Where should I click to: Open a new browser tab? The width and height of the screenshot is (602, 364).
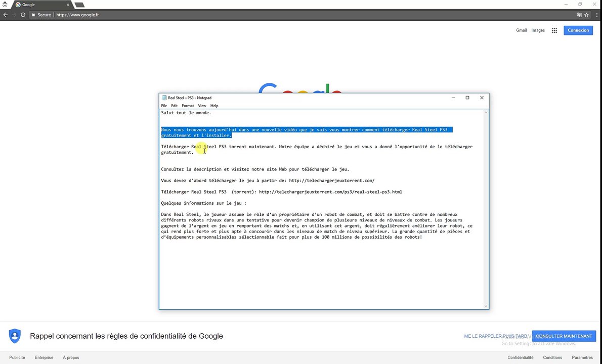click(x=79, y=5)
